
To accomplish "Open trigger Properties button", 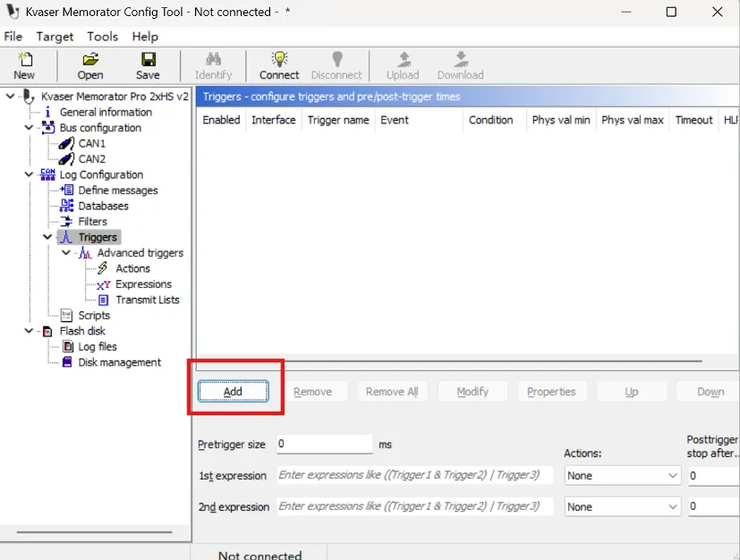I will tap(552, 392).
